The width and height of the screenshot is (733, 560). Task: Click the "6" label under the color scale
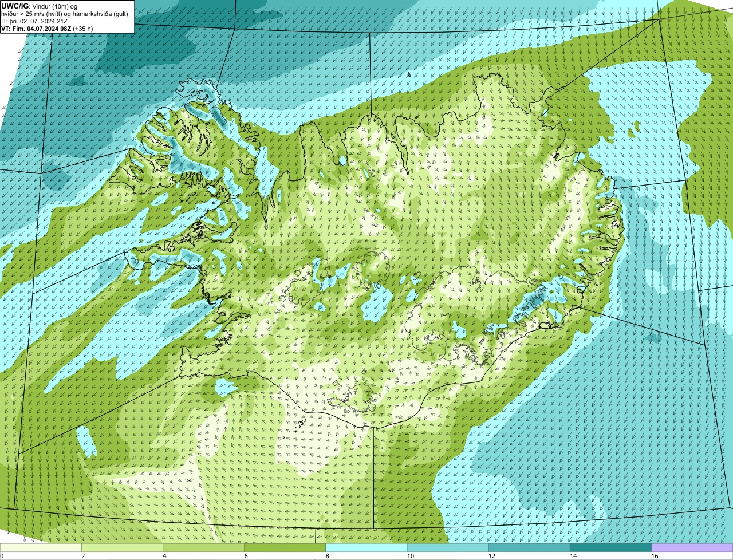tap(246, 556)
